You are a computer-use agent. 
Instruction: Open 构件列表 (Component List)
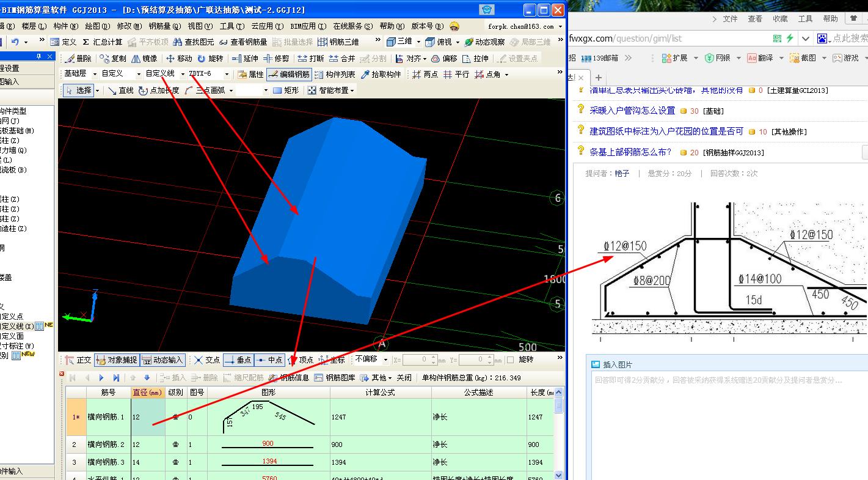334,74
